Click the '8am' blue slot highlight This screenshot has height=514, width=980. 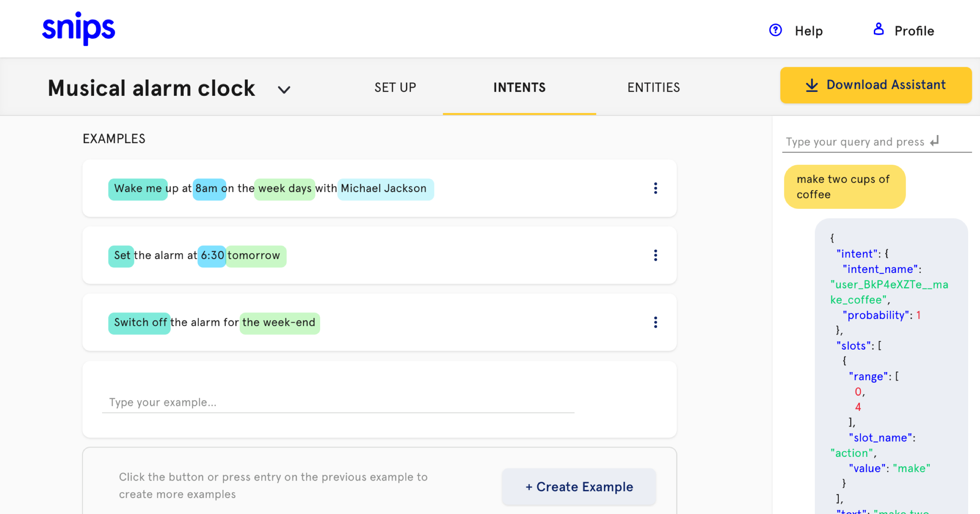point(209,188)
